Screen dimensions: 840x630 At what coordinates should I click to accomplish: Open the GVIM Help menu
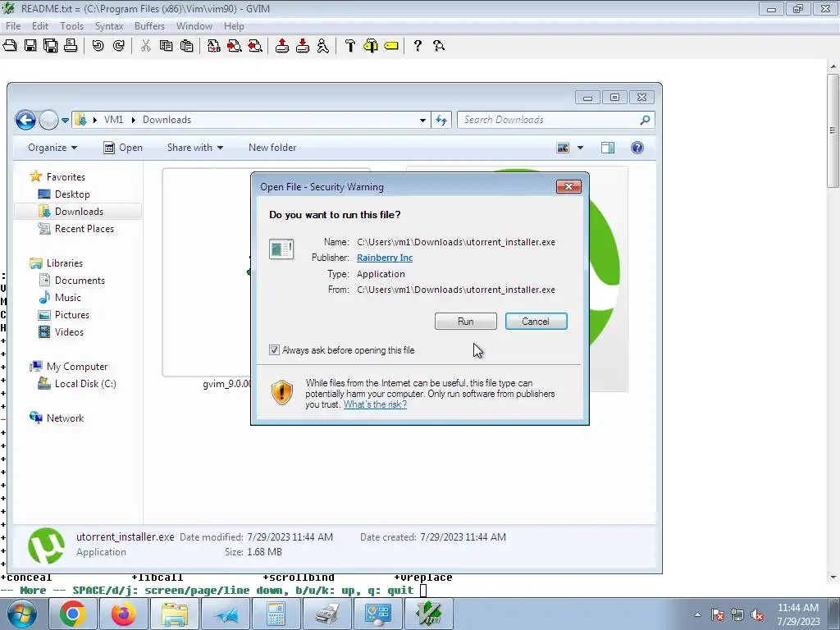click(234, 26)
